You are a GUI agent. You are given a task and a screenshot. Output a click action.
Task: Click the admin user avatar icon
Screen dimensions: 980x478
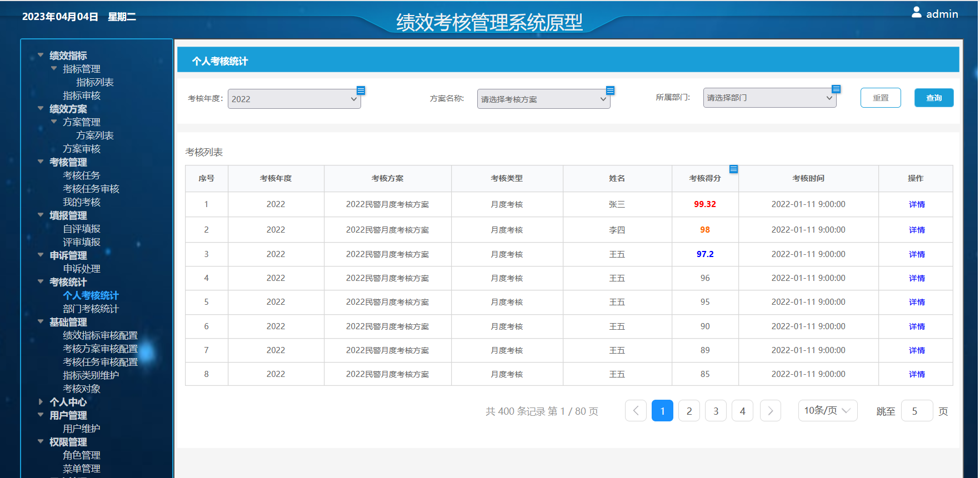(x=917, y=12)
